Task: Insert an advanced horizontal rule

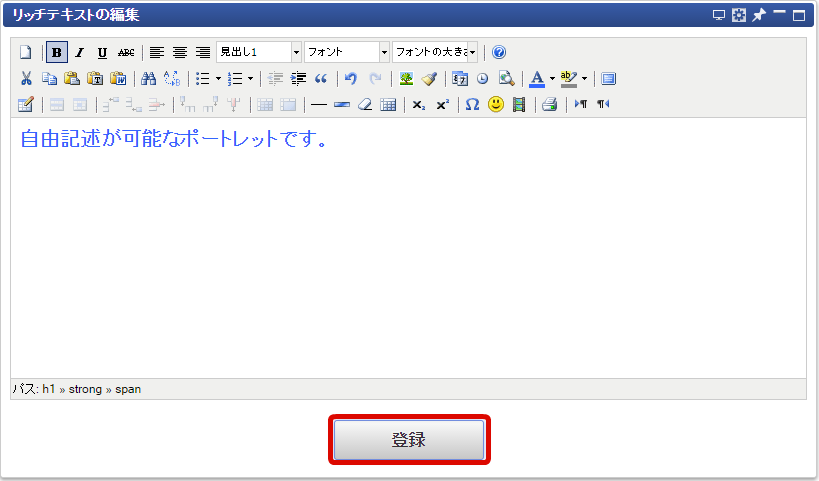Action: coord(342,104)
